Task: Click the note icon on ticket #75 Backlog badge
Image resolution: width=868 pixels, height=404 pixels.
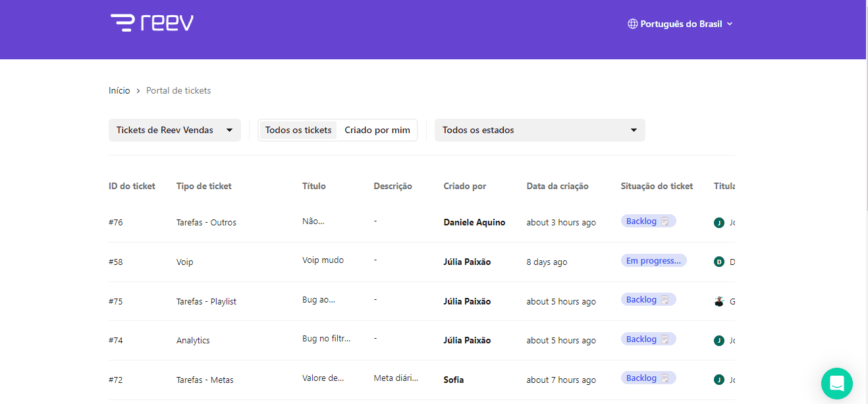Action: click(665, 300)
